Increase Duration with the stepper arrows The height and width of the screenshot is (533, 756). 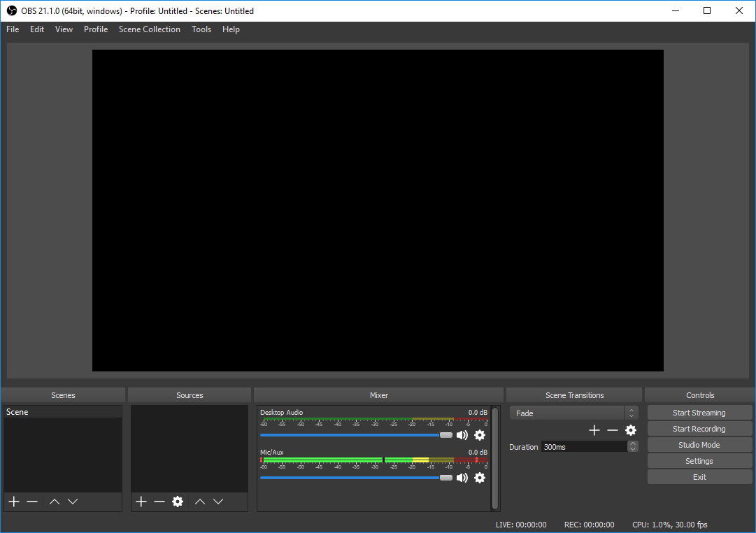pos(633,446)
